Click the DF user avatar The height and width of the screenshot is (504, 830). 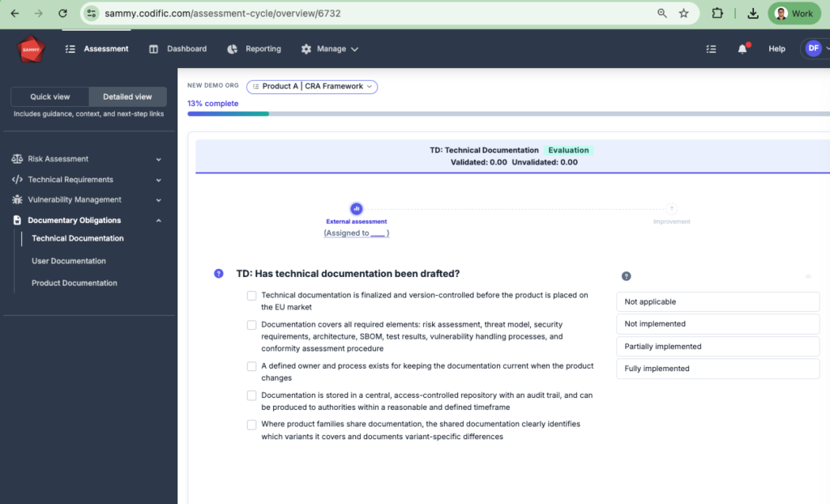[813, 48]
